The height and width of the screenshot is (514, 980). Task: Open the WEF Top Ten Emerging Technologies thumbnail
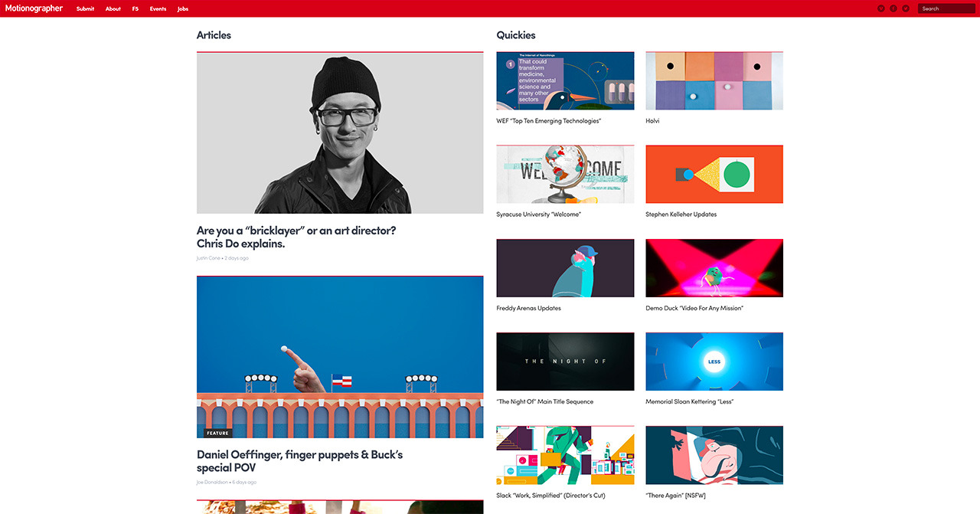coord(565,80)
